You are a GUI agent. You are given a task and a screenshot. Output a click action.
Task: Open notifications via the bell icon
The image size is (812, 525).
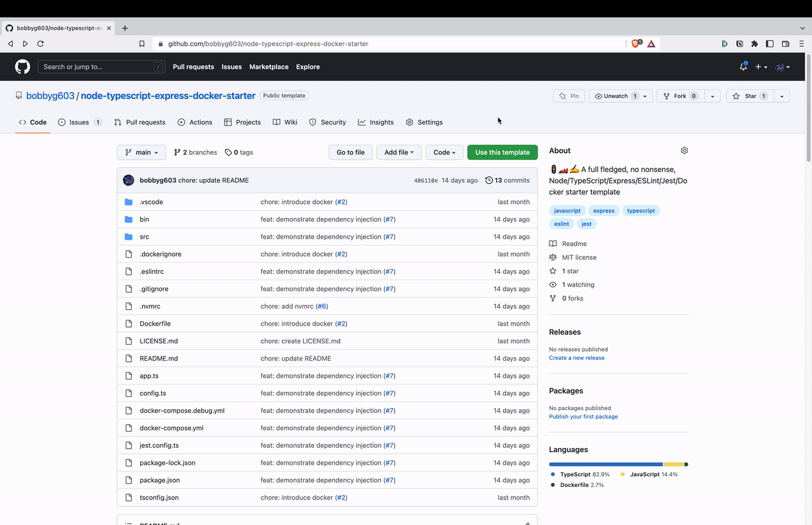742,66
